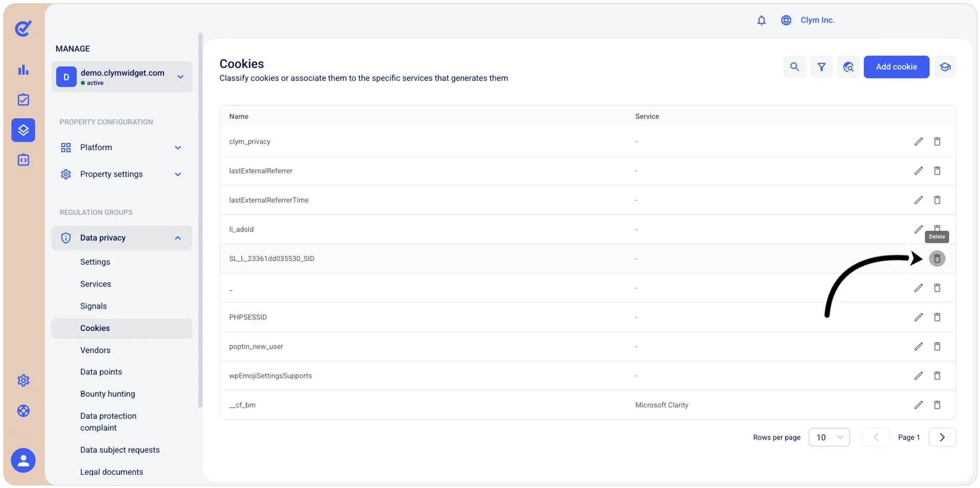The width and height of the screenshot is (980, 488).
Task: Open the Signals menu item
Action: click(x=94, y=306)
